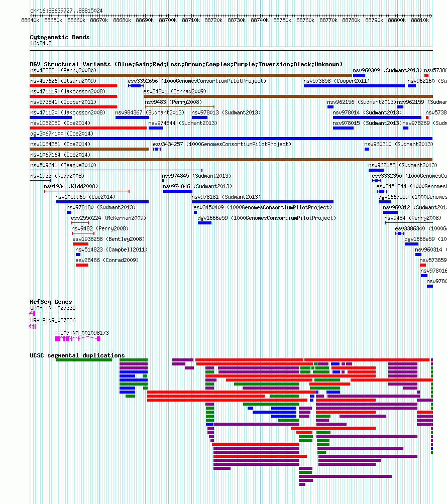Click the DGV Structural Variants track title
Screen dimensions: 447x504
point(186,64)
